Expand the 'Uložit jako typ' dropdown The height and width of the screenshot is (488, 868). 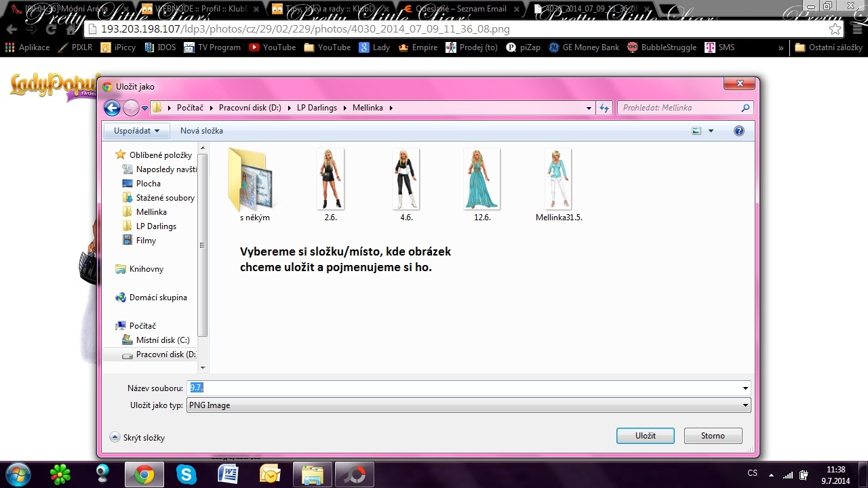point(745,405)
